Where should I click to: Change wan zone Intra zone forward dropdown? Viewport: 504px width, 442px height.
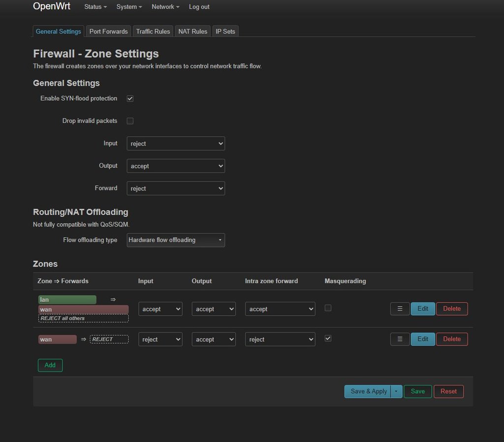(x=280, y=339)
